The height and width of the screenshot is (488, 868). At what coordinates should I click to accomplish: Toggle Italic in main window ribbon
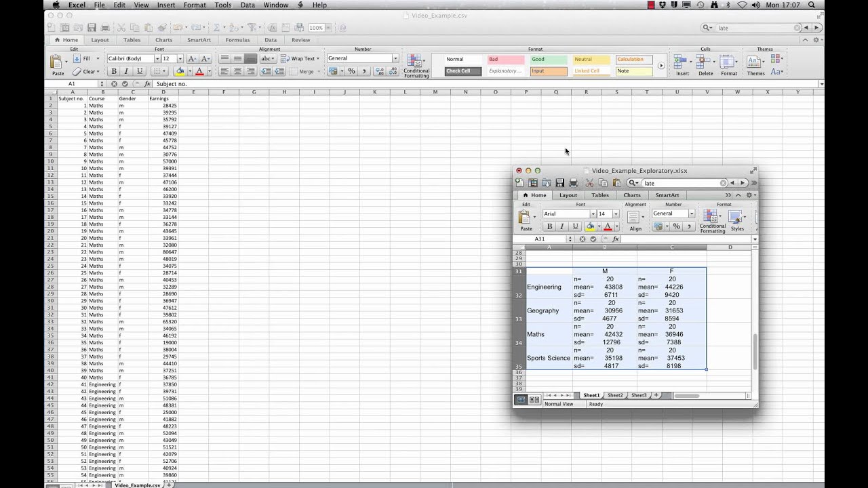(126, 71)
